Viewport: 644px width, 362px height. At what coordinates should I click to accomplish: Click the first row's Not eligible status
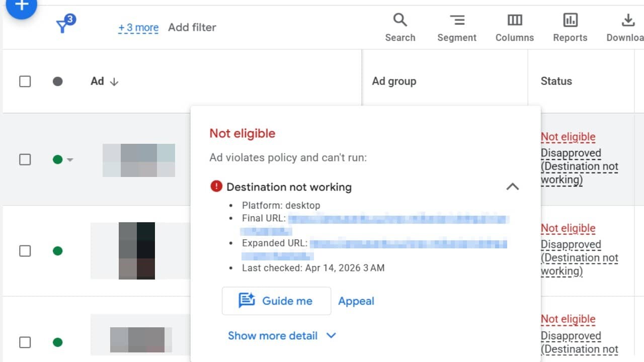568,137
